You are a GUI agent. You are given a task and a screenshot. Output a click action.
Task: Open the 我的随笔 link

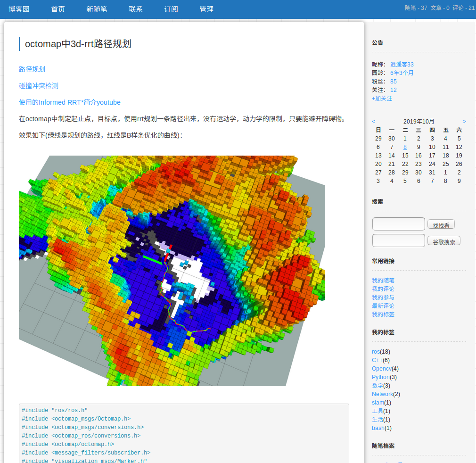[x=383, y=280]
